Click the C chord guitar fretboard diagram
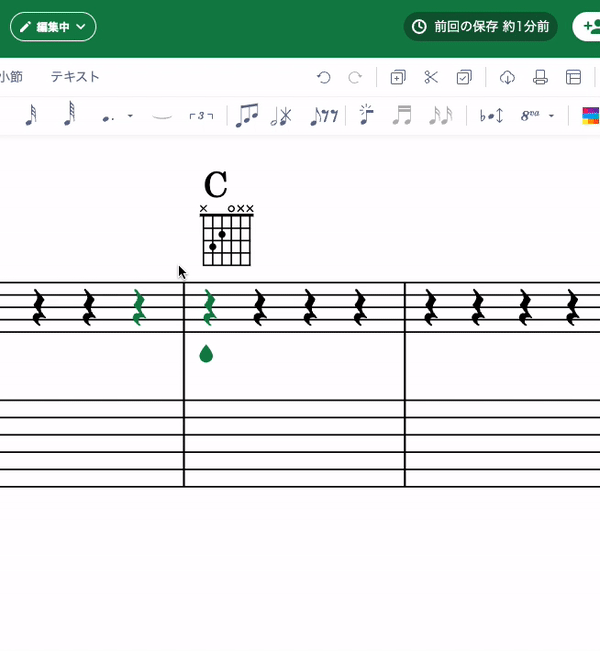Screen dimensions: 600x651 coord(227,235)
